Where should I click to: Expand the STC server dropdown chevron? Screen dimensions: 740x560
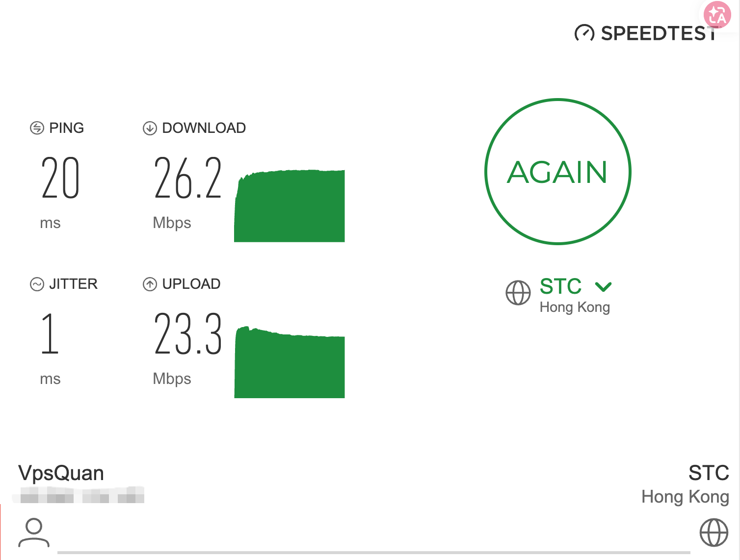[x=603, y=286]
